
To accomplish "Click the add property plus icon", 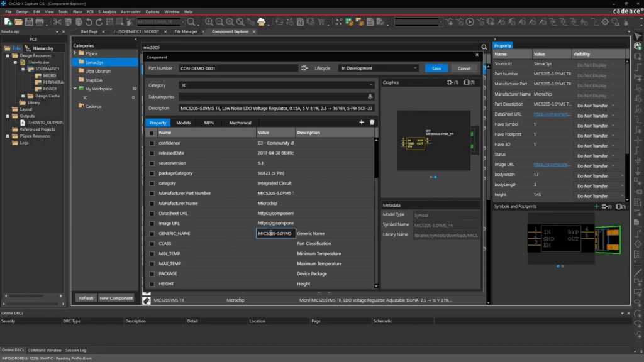I will tap(362, 123).
